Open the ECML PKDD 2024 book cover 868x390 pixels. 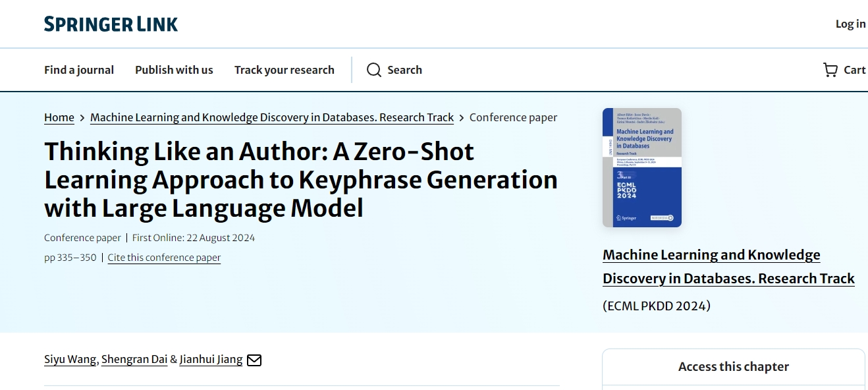(642, 167)
